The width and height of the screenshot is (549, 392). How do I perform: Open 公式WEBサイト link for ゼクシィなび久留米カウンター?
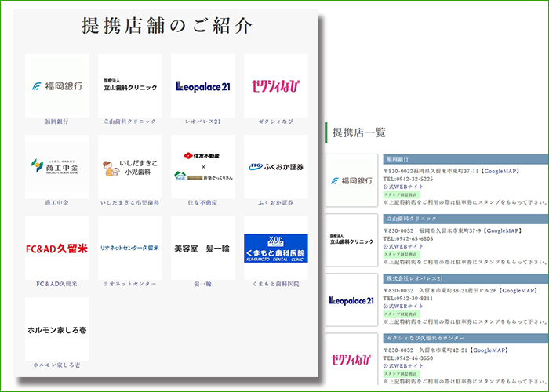(x=403, y=366)
